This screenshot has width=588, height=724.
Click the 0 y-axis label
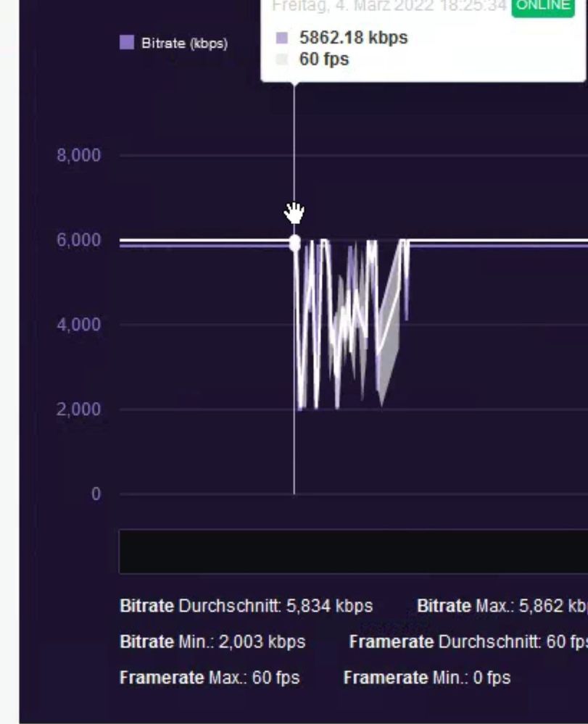(96, 494)
